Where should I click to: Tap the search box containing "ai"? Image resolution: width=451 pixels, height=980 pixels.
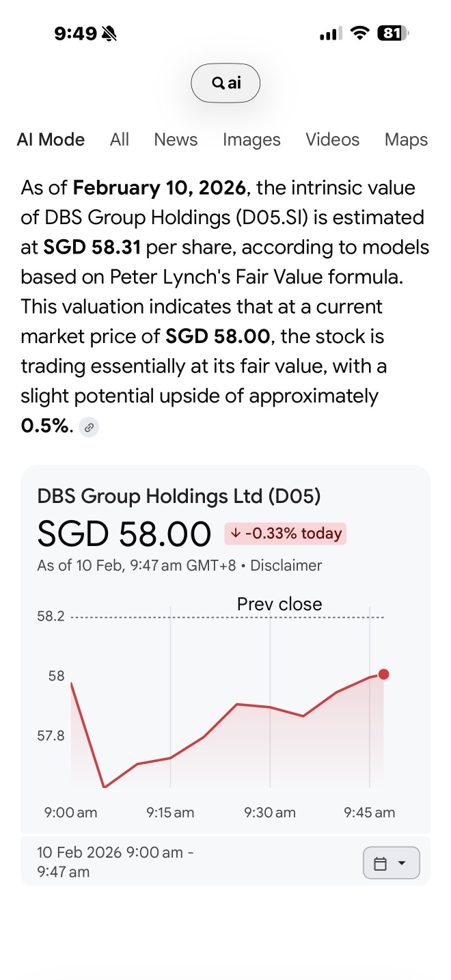pyautogui.click(x=225, y=83)
